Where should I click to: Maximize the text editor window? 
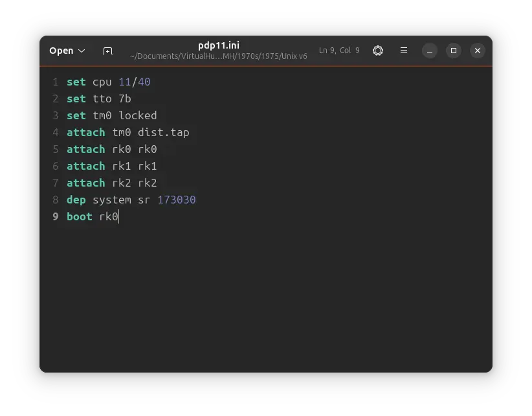click(454, 51)
